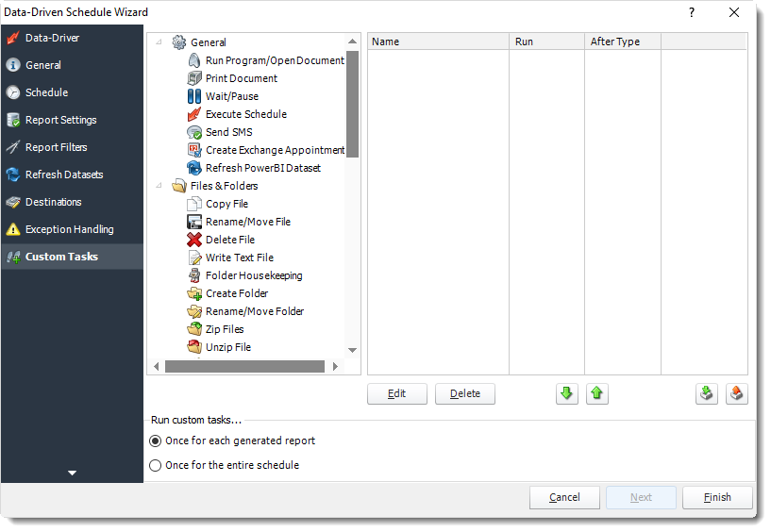Viewport: 771px width, 532px height.
Task: Click the Exception Handling warning triangle icon
Action: tap(13, 229)
